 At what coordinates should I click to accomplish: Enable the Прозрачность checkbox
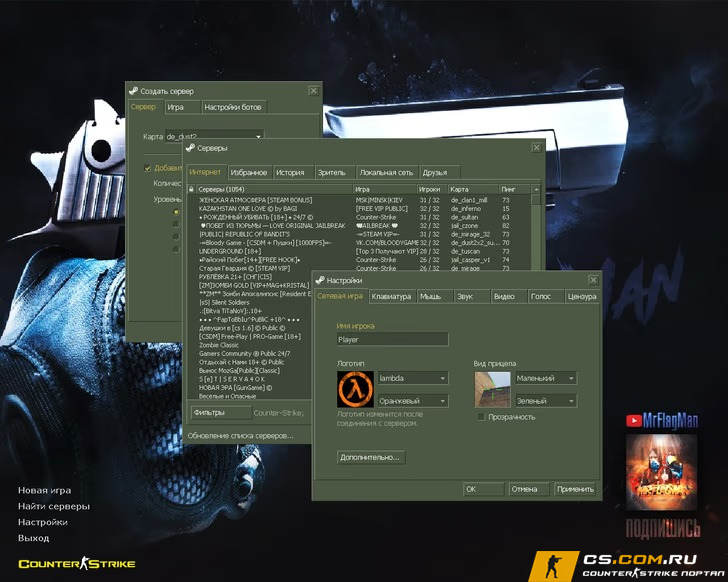tap(481, 417)
